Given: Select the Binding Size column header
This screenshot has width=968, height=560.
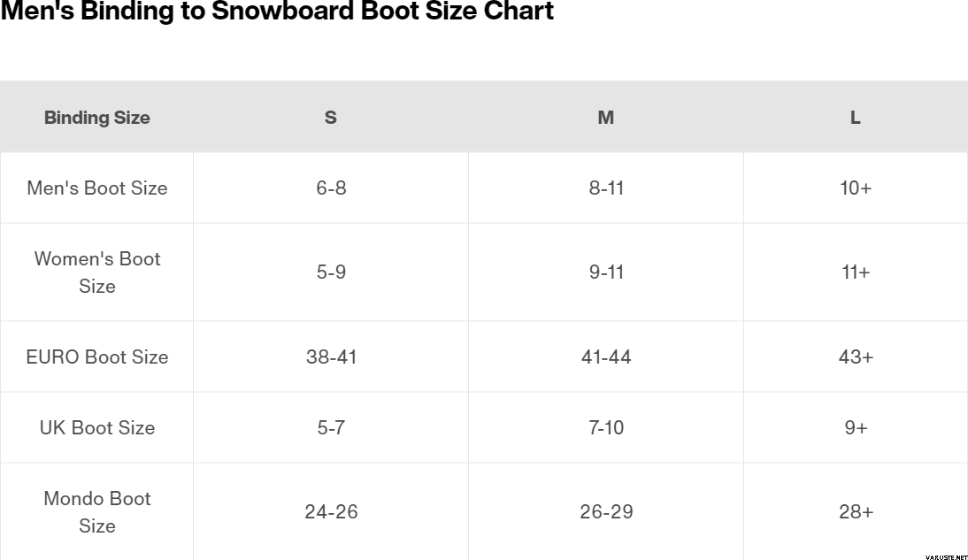Looking at the screenshot, I should [x=97, y=118].
